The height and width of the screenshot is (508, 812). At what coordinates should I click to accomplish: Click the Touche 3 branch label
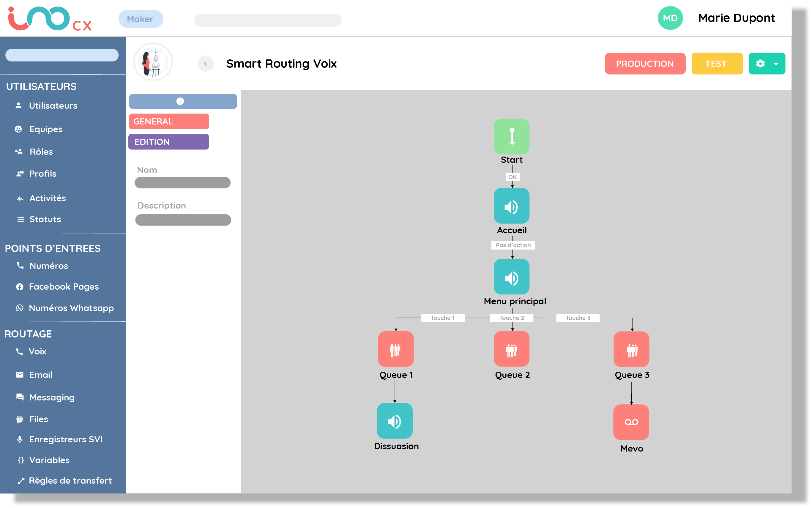(578, 318)
